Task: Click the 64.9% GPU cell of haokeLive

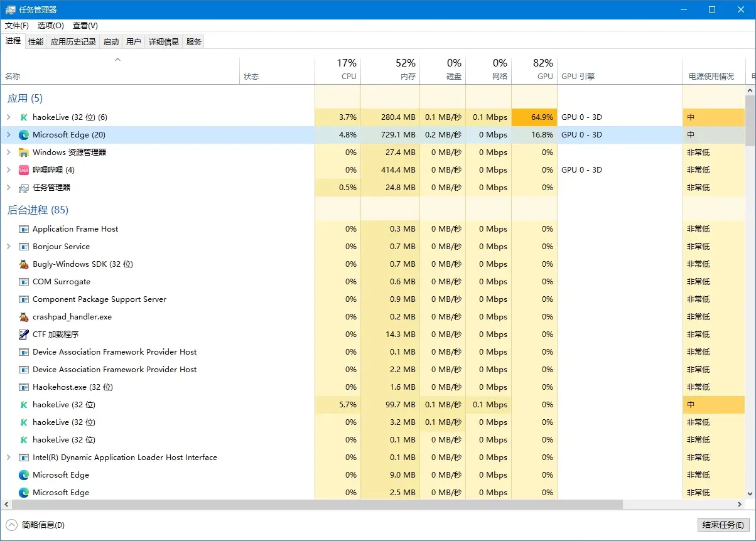Action: coord(534,117)
